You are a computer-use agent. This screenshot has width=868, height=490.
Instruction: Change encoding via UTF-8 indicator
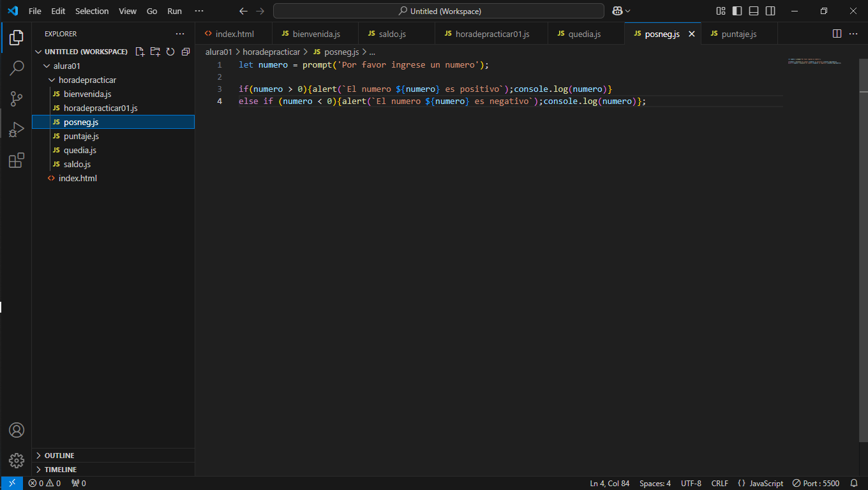[x=691, y=483]
